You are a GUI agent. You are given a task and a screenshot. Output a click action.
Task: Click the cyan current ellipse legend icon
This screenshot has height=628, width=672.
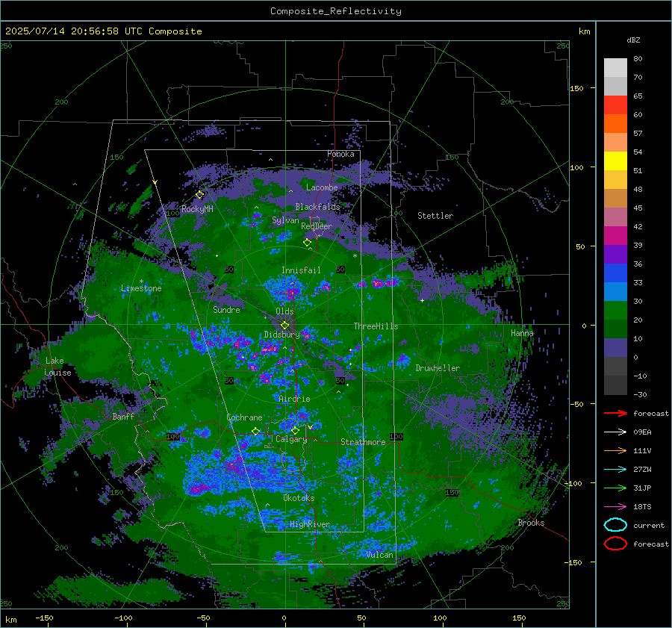tap(615, 525)
